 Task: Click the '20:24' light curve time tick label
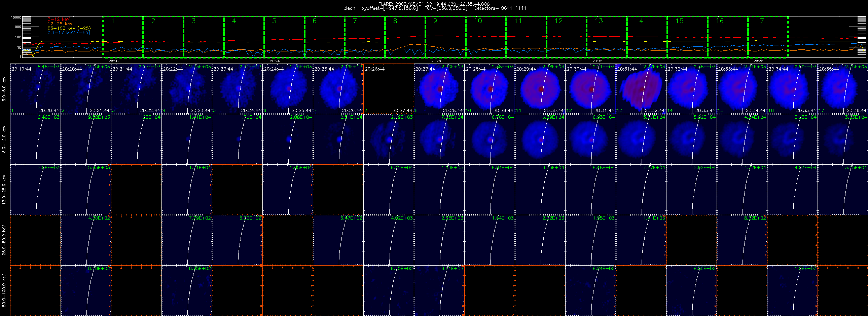275,61
